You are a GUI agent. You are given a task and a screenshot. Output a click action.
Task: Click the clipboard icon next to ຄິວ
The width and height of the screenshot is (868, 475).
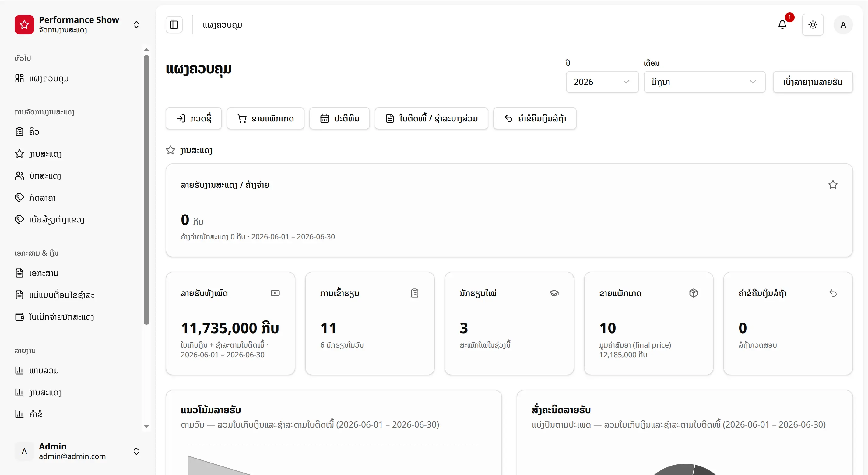(19, 132)
